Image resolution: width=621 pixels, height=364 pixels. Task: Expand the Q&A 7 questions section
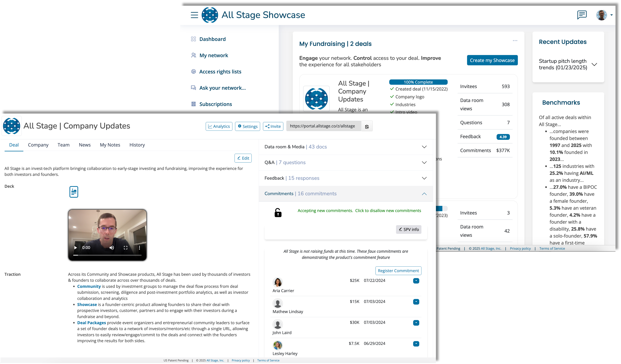346,163
